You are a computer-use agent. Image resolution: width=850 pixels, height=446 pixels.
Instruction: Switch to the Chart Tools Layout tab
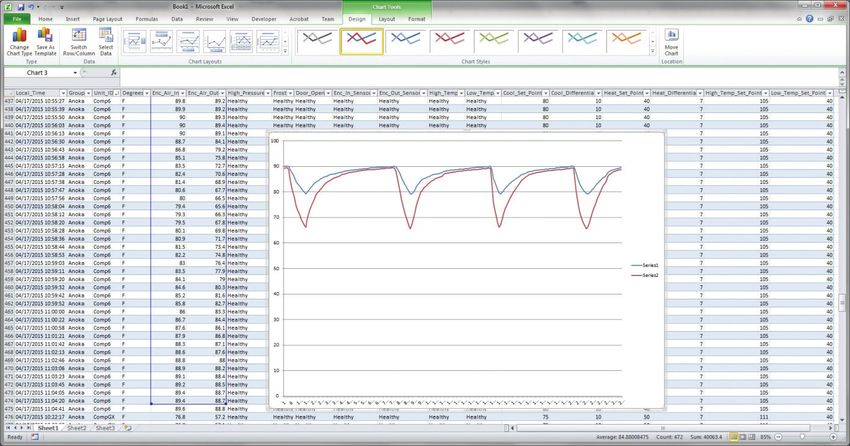[x=387, y=19]
